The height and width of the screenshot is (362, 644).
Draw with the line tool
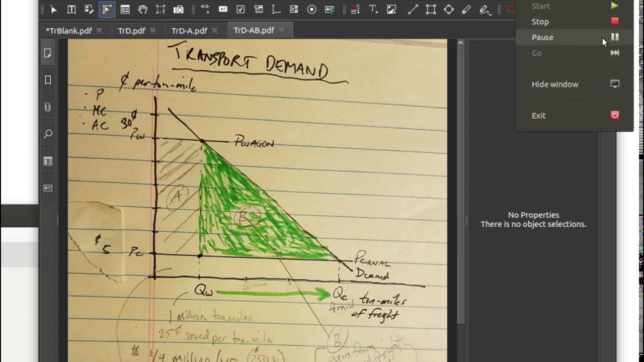(413, 10)
